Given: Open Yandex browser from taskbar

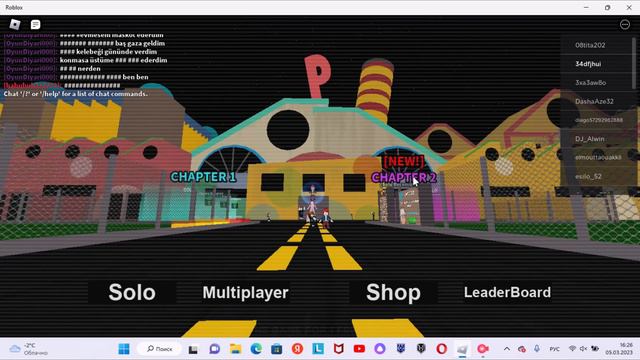Looking at the screenshot, I should point(297,349).
